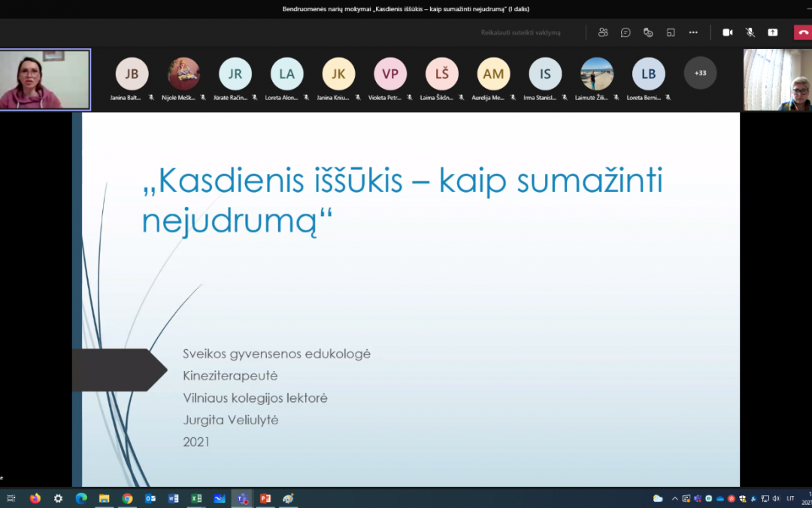Open Outlook from the taskbar
The image size is (812, 508).
tap(150, 499)
